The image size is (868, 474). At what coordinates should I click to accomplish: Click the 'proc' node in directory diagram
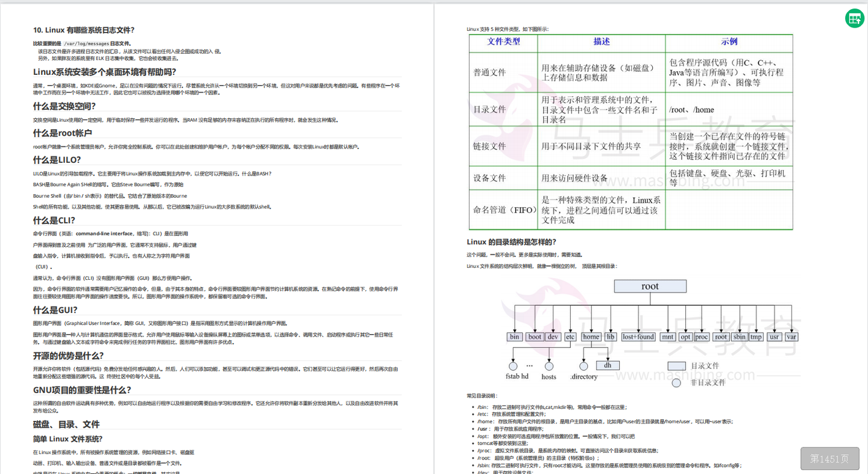tap(702, 337)
